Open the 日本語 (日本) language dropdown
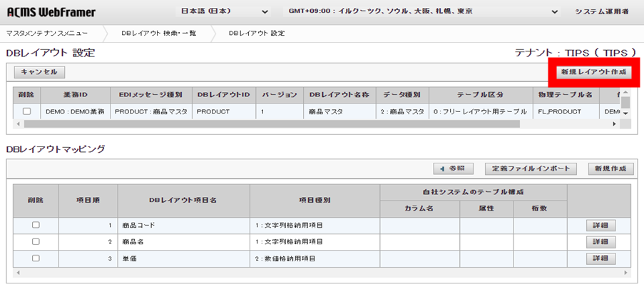This screenshot has height=287, width=644. pyautogui.click(x=223, y=12)
